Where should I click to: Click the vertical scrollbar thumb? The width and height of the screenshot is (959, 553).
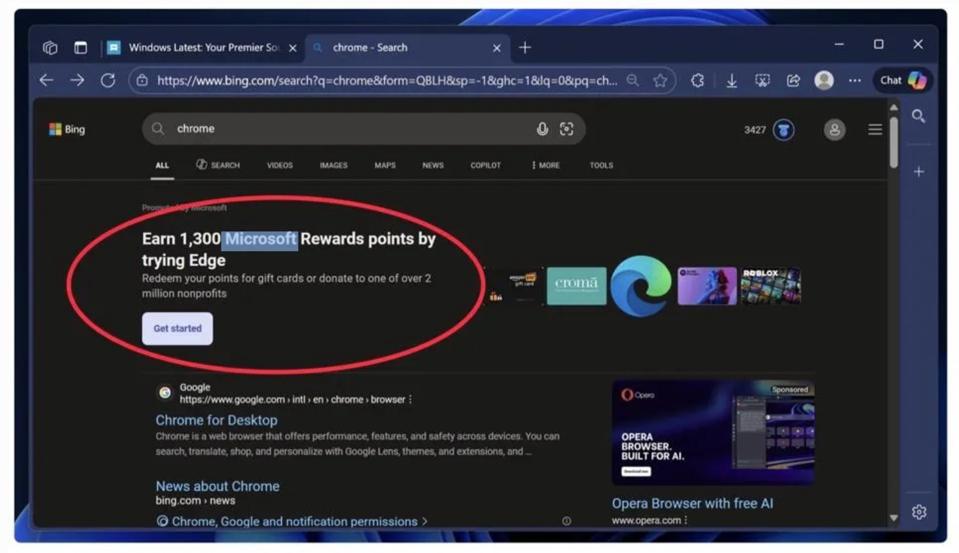(894, 142)
